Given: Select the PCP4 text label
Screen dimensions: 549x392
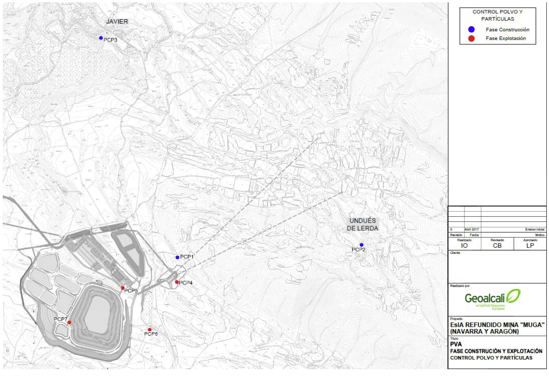Looking at the screenshot, I should pos(186,283).
